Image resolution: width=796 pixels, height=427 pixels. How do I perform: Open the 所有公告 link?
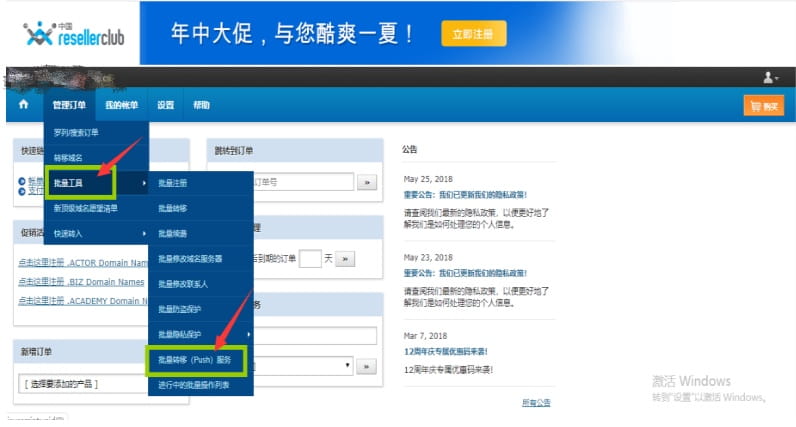coord(535,402)
